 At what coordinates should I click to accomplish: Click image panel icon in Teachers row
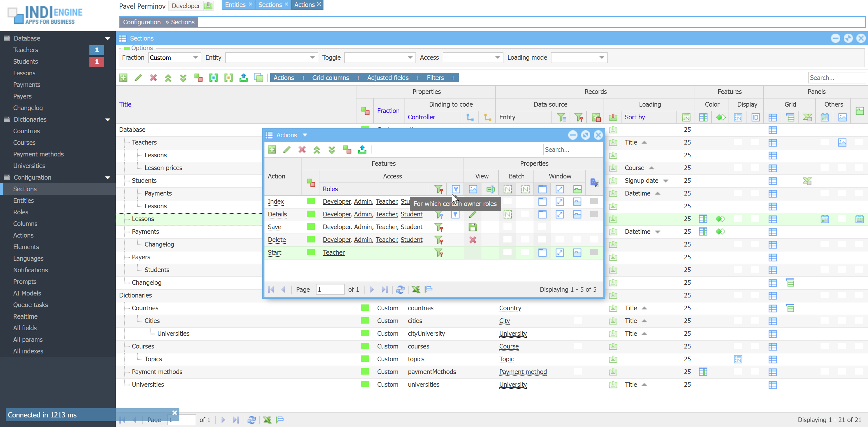[842, 142]
